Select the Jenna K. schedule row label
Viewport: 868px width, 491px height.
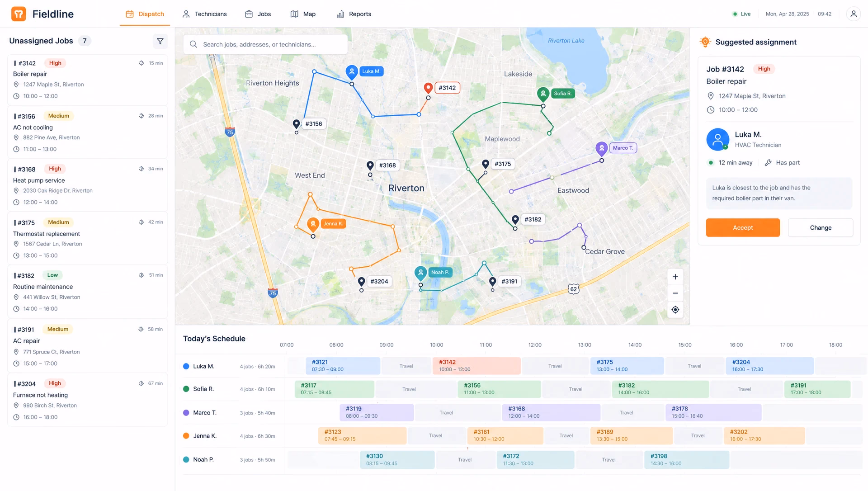click(205, 436)
